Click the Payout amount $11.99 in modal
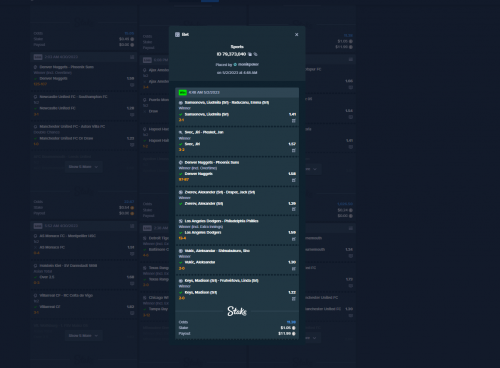The width and height of the screenshot is (500, 368). click(x=285, y=333)
